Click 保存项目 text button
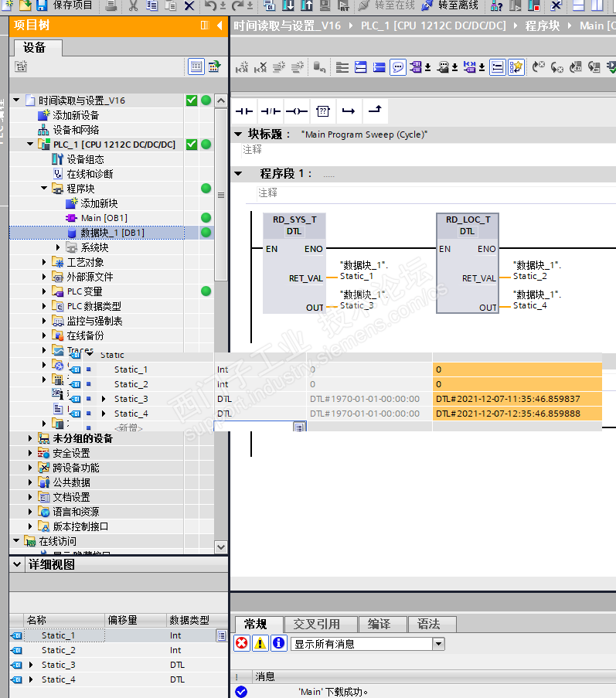 (73, 5)
